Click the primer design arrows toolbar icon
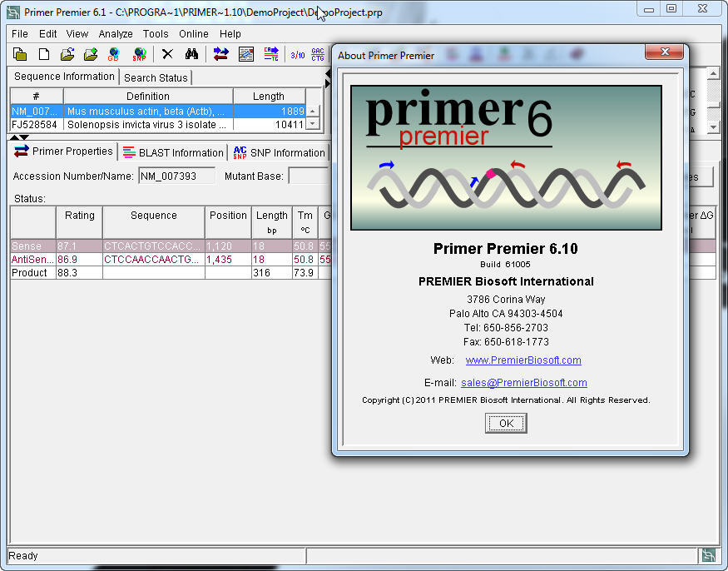The image size is (728, 571). (x=220, y=54)
